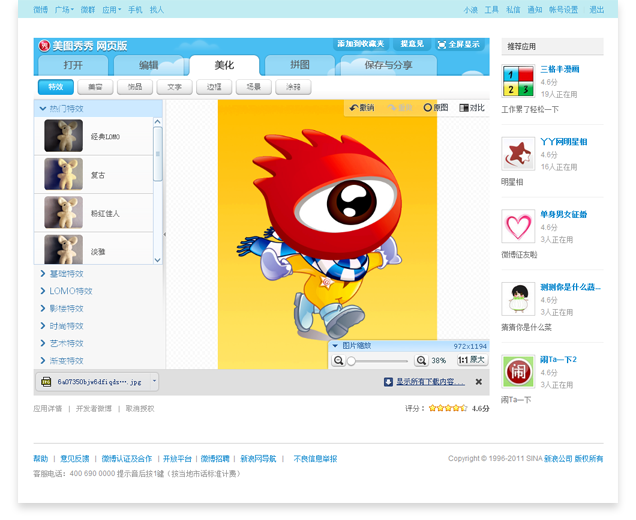
Task: Click the 全屏显示 fullscreen icon
Action: pos(442,45)
